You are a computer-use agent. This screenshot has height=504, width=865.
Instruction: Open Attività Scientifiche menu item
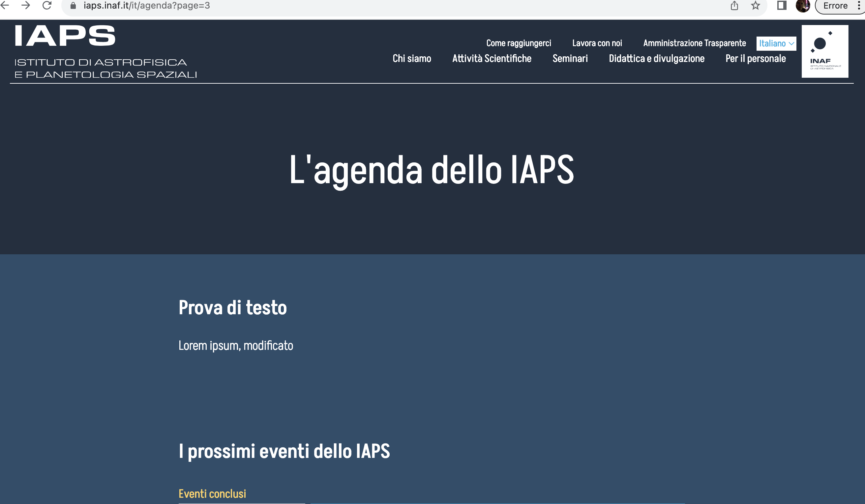[492, 59]
